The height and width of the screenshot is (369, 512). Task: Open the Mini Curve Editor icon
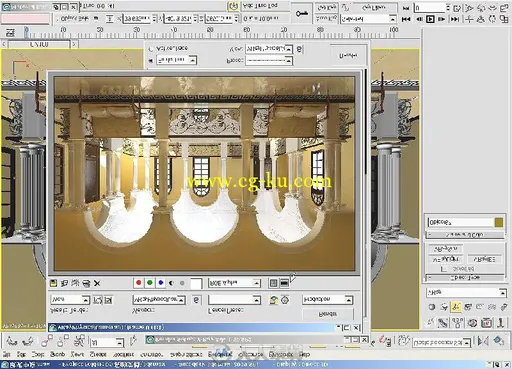tap(10, 33)
